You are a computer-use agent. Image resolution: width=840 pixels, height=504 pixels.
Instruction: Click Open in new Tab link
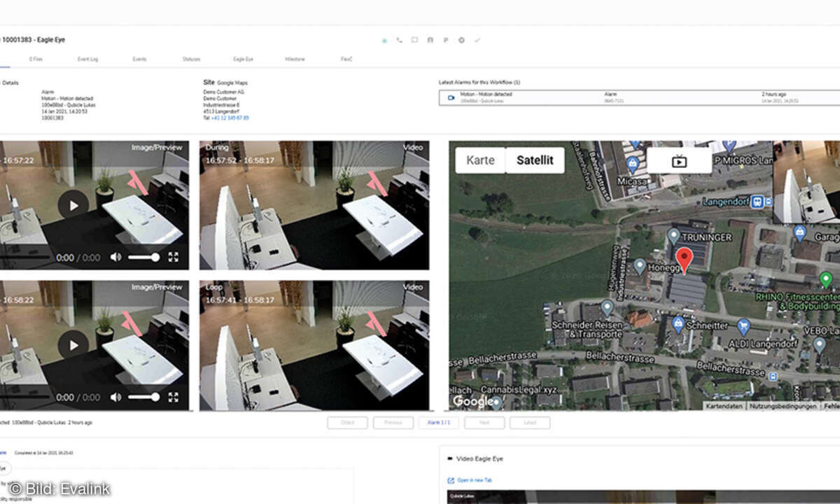click(470, 480)
